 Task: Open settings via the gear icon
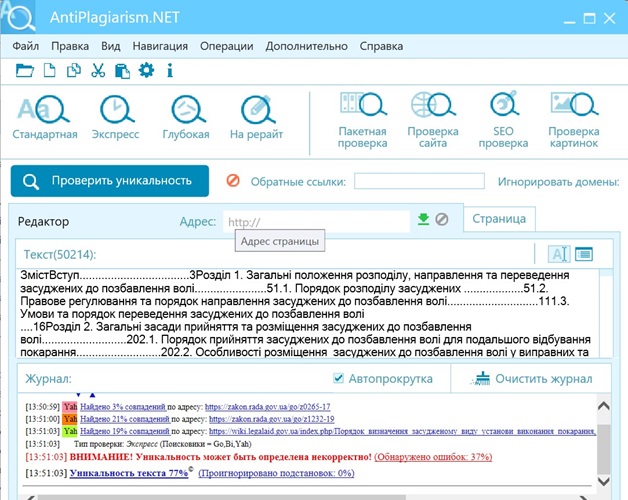(146, 71)
